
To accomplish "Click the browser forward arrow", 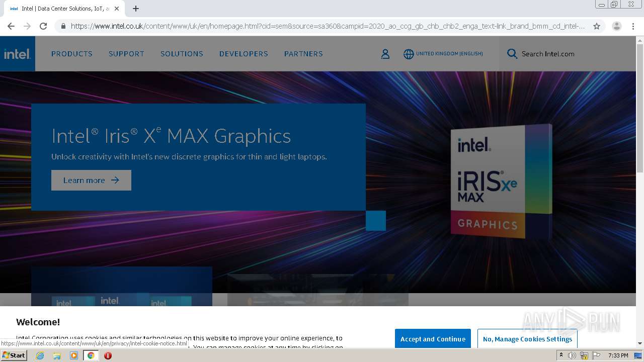I will click(x=27, y=26).
